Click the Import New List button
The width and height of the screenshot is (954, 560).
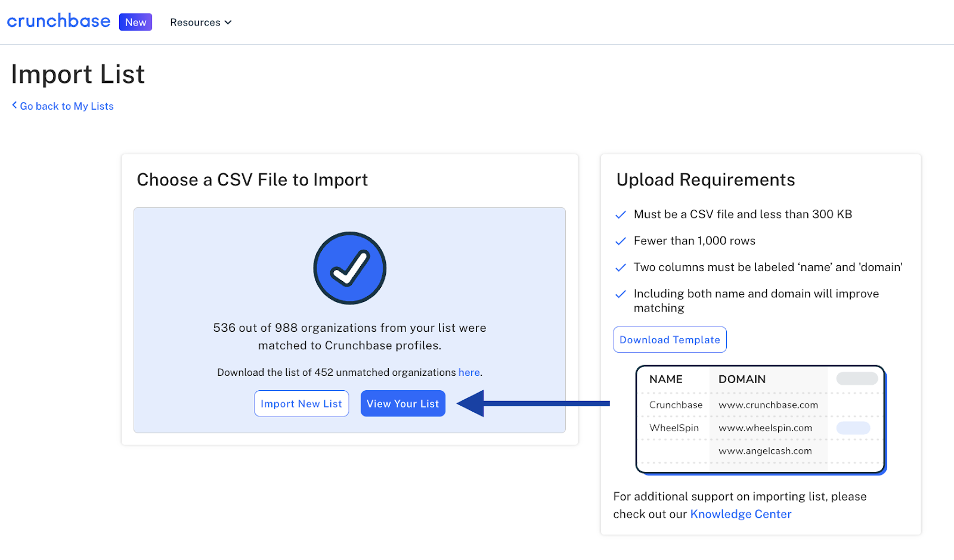click(301, 403)
